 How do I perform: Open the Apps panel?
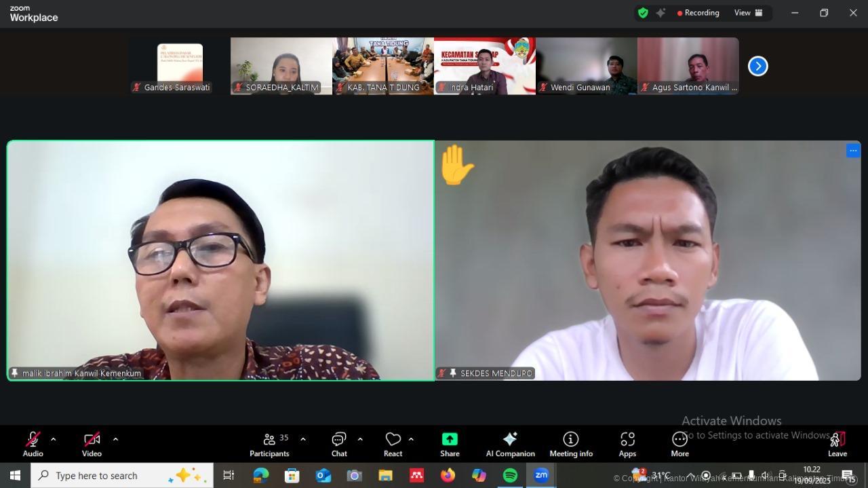[x=627, y=445]
